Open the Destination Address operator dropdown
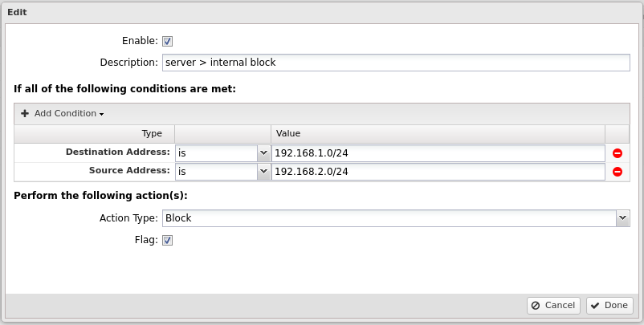644x325 pixels. [263, 153]
